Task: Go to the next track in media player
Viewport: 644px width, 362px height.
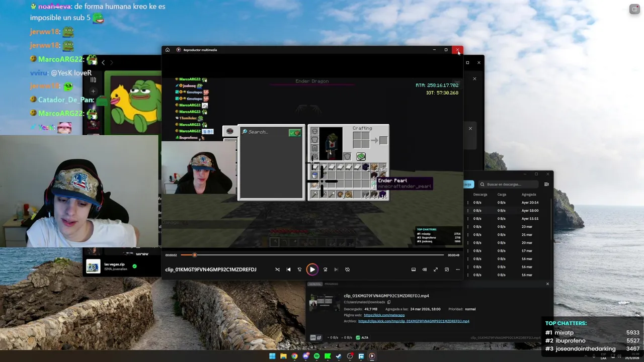Action: coord(336,269)
